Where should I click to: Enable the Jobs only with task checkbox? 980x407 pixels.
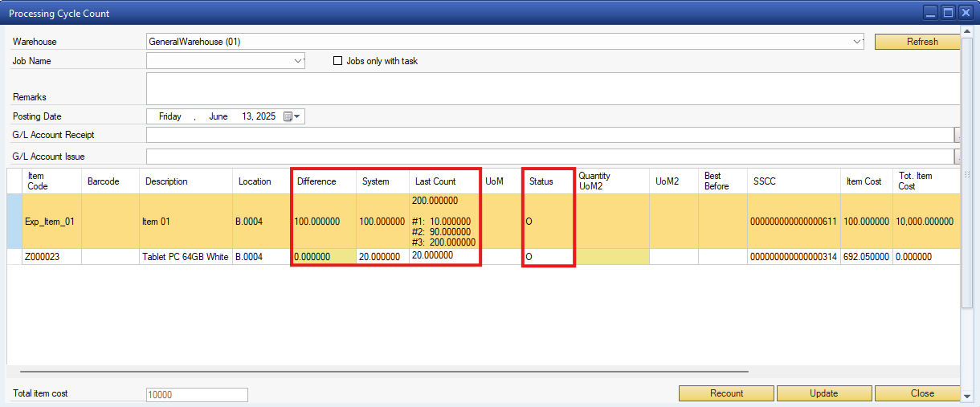pyautogui.click(x=338, y=61)
